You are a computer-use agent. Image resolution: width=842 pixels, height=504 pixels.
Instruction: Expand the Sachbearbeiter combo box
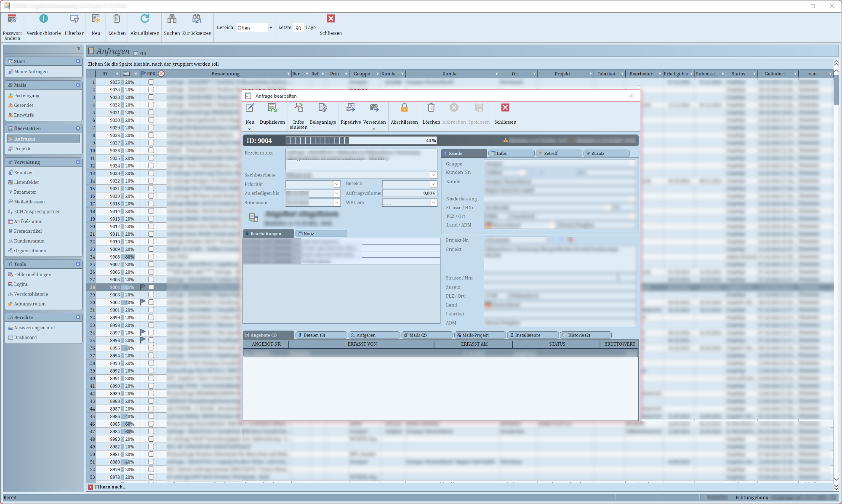(433, 175)
